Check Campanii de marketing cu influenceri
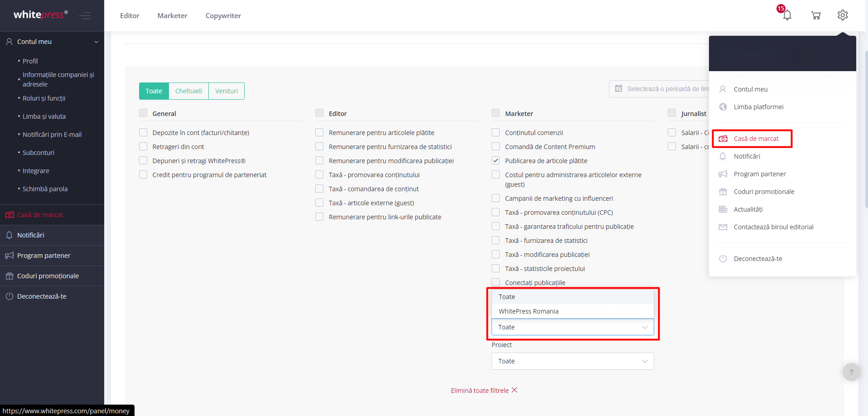 coord(496,198)
